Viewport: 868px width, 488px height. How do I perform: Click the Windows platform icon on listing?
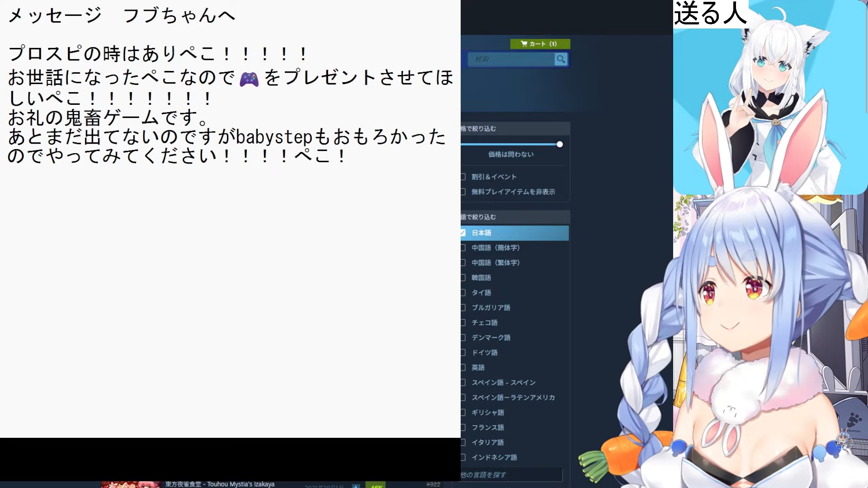pos(356,486)
